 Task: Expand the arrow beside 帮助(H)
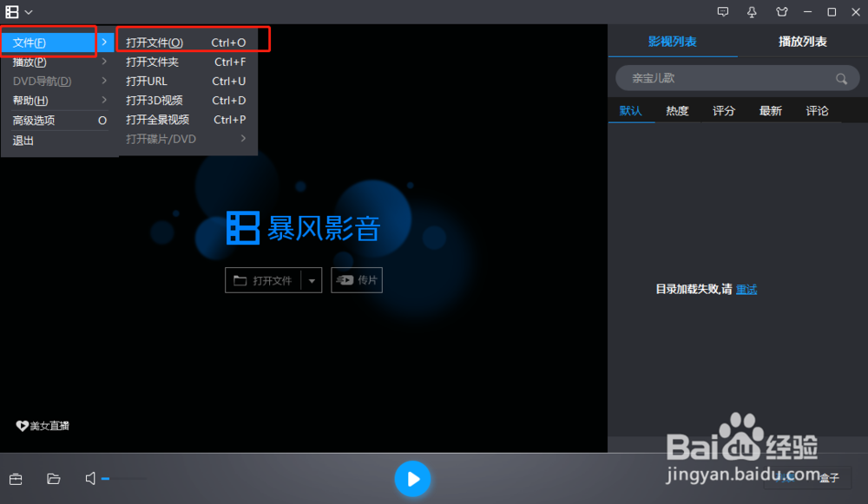click(x=104, y=100)
